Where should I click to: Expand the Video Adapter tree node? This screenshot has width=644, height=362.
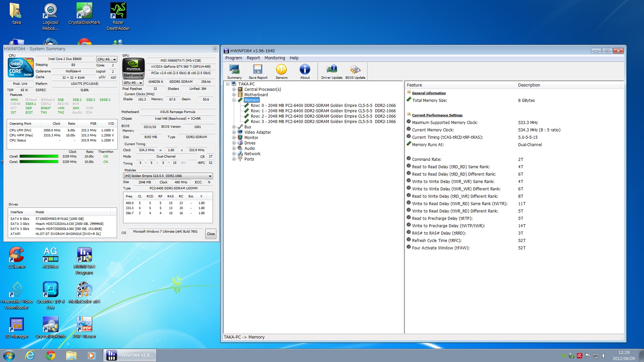pos(234,132)
